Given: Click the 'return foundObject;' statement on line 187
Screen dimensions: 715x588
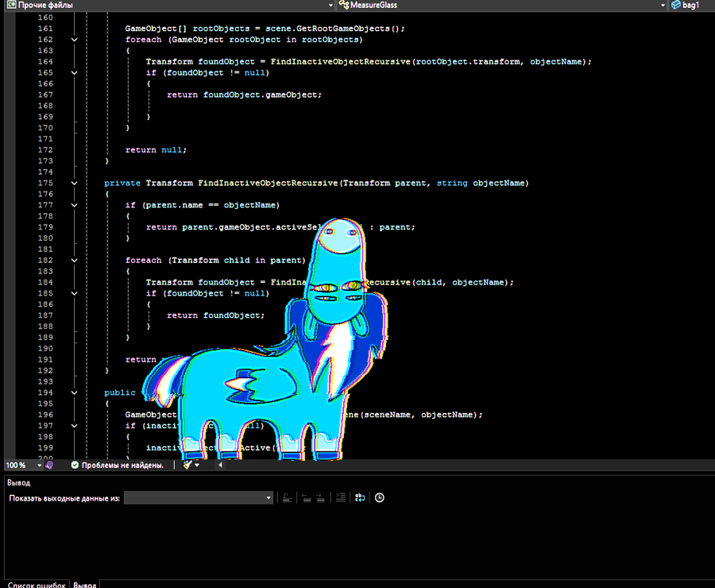Looking at the screenshot, I should click(215, 315).
